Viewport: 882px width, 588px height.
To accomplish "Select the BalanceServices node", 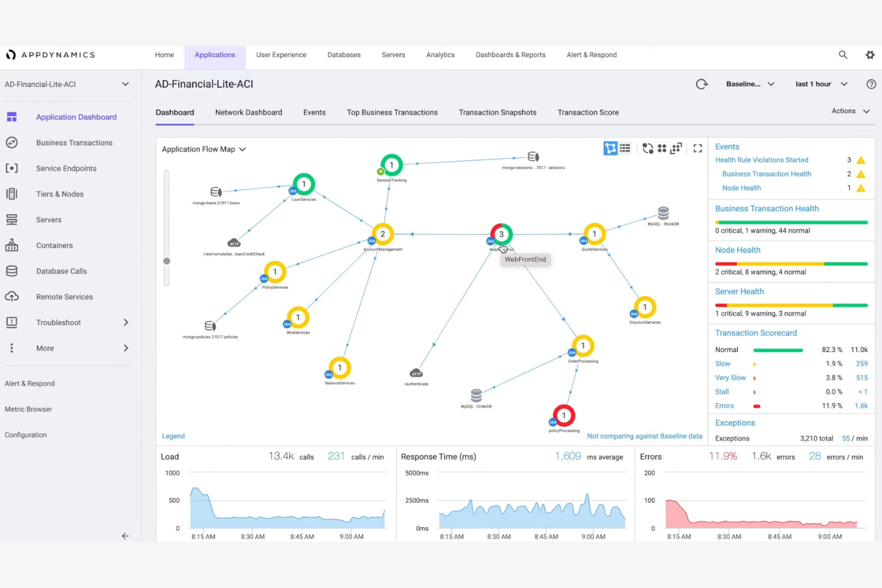I will [340, 368].
